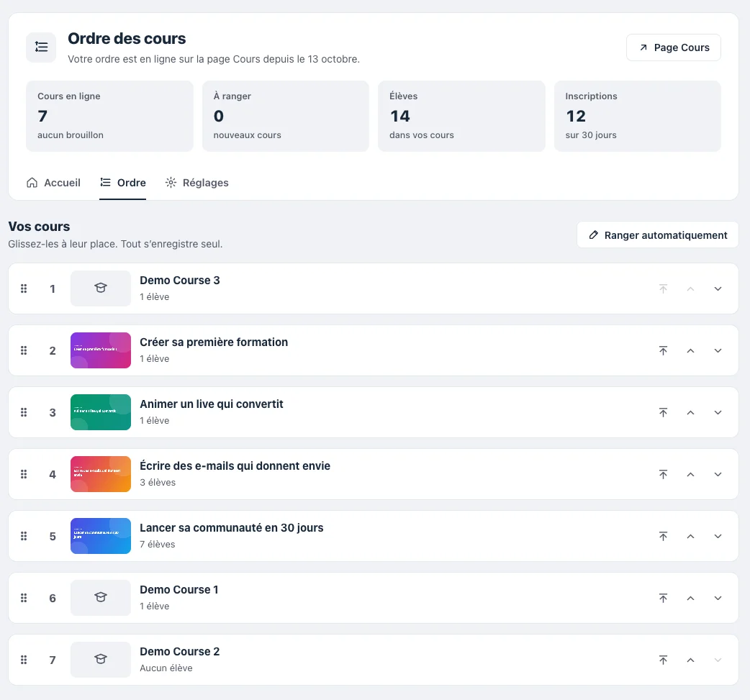Viewport: 750px width, 700px height.
Task: Move Animer un live qui convertit down
Action: (718, 412)
